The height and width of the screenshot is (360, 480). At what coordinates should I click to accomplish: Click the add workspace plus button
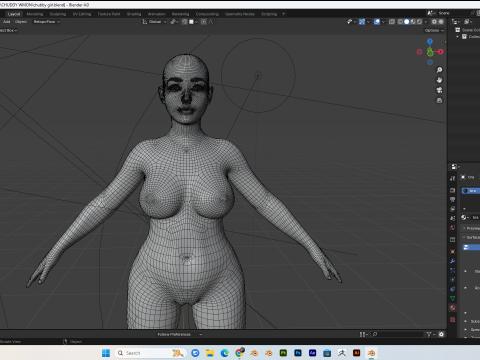pyautogui.click(x=284, y=14)
